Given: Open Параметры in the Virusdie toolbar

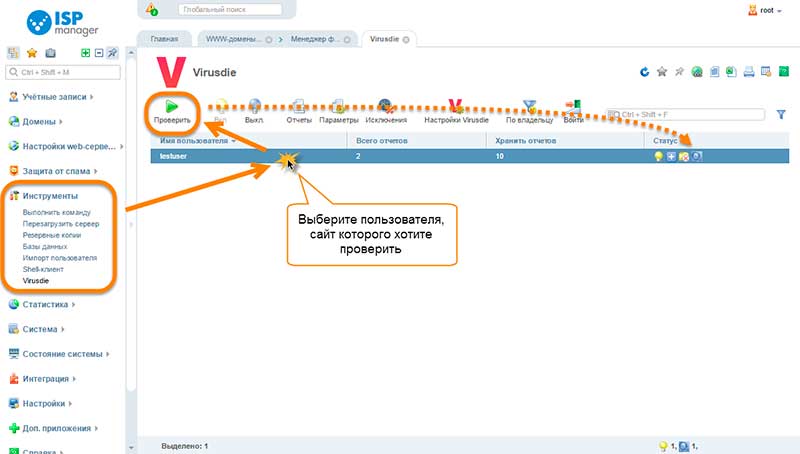Looking at the screenshot, I should (x=338, y=107).
